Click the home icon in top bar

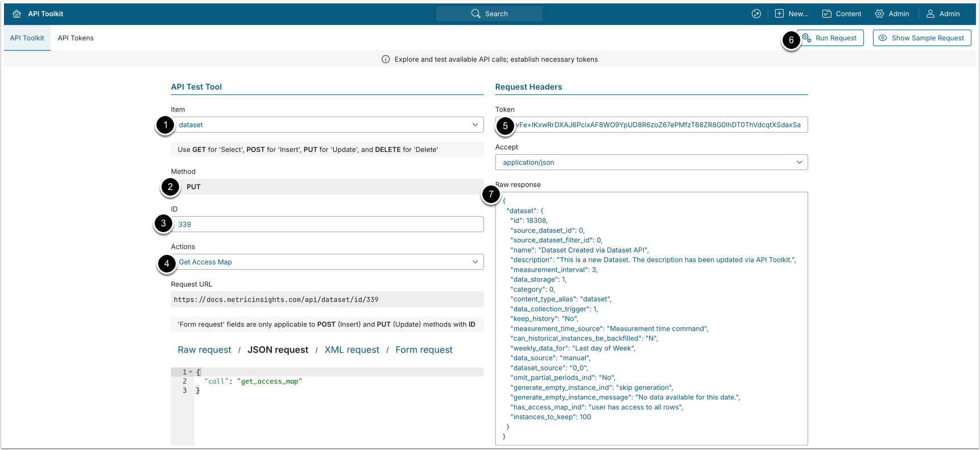(16, 14)
